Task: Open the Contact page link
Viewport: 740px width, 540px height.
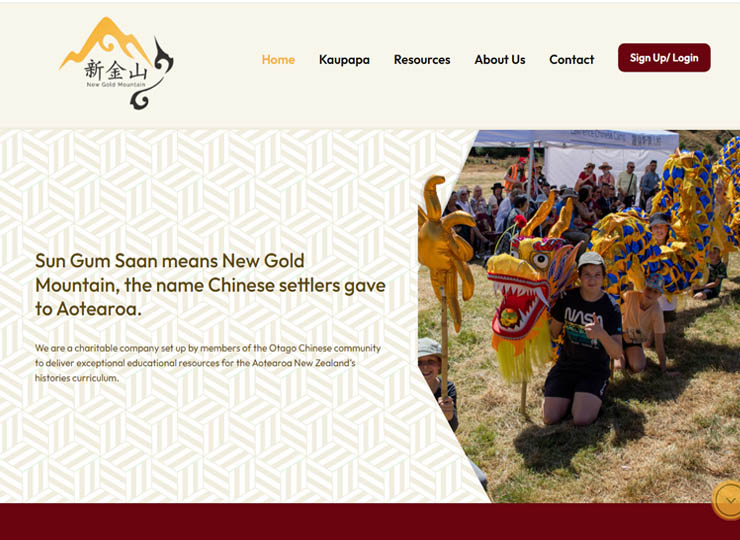Action: click(x=572, y=59)
